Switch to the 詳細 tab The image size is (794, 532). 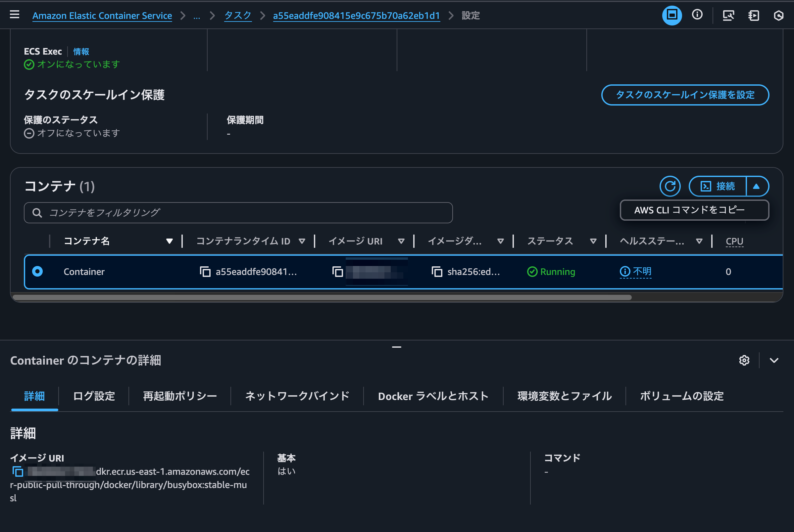(35, 396)
